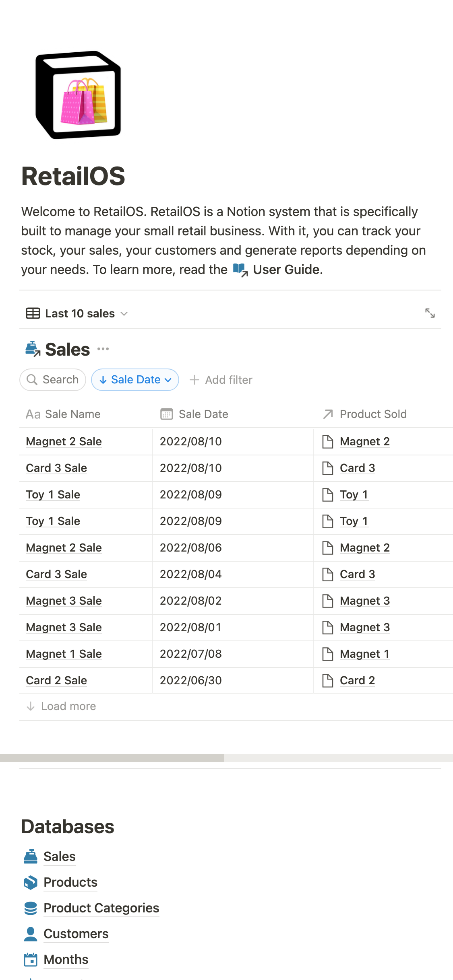Click the Months calendar icon
Image resolution: width=453 pixels, height=980 pixels.
click(31, 959)
